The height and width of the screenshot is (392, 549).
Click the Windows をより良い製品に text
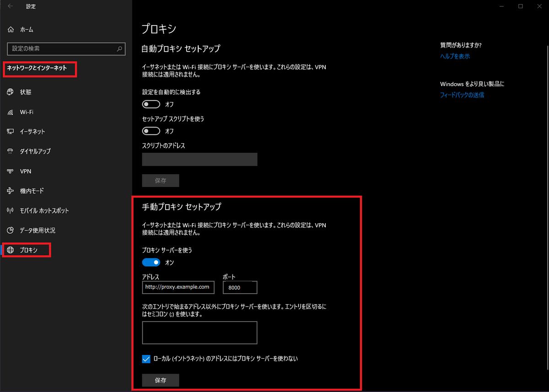(472, 84)
